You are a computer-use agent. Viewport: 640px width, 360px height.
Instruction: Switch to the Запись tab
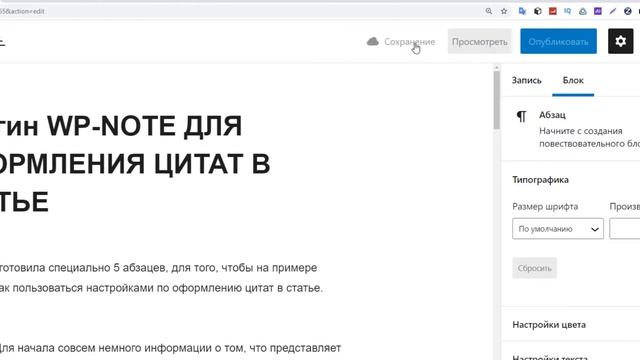pyautogui.click(x=527, y=80)
